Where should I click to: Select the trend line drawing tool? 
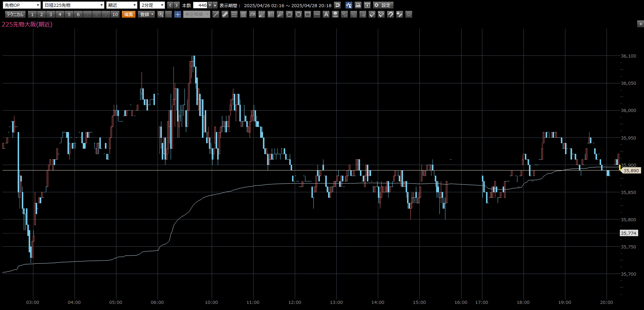[216, 14]
